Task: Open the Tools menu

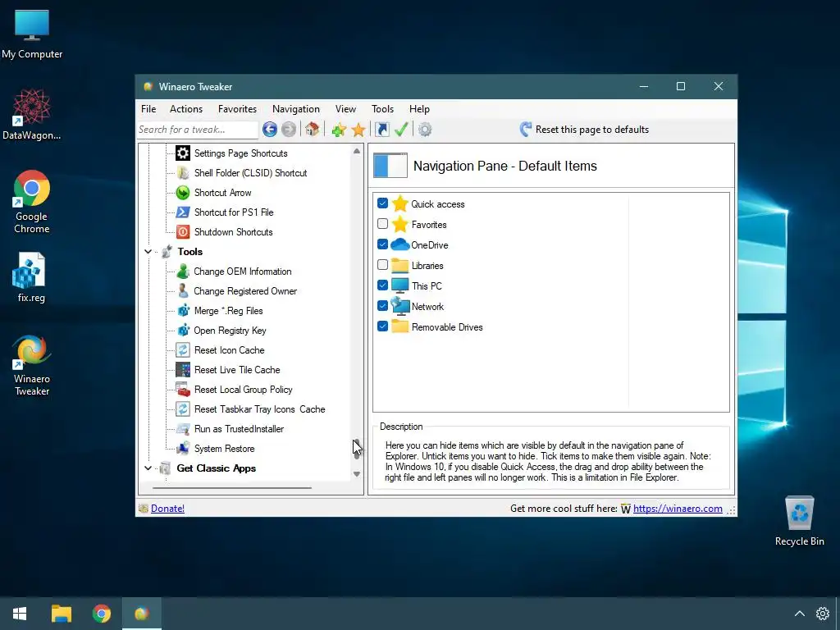Action: pyautogui.click(x=382, y=109)
